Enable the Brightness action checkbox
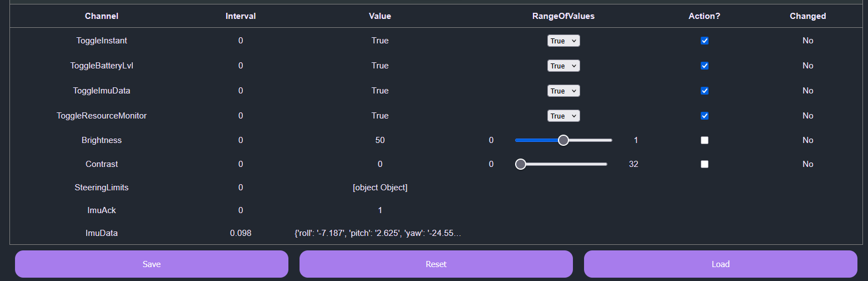868x281 pixels. pyautogui.click(x=705, y=140)
